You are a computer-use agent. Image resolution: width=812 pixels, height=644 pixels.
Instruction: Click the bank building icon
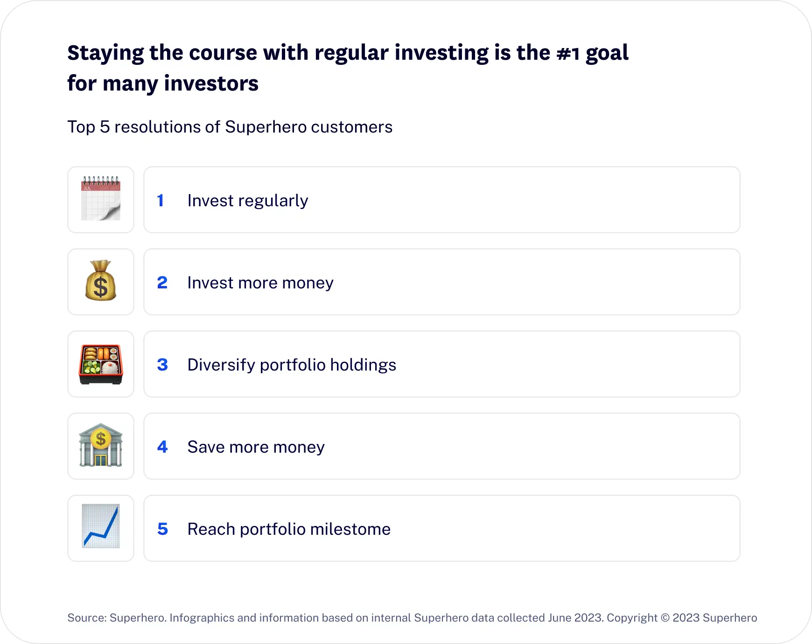101,445
